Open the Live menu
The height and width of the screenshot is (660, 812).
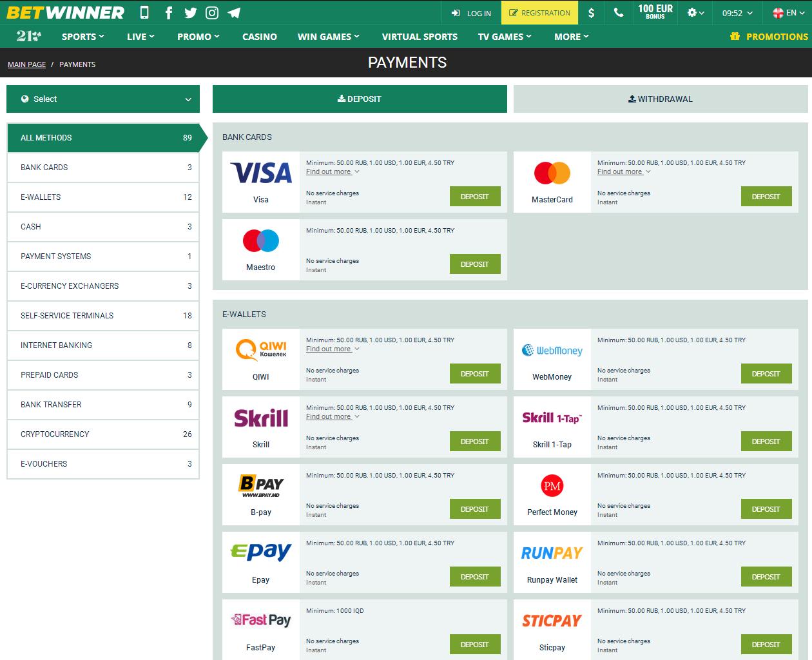pyautogui.click(x=140, y=37)
